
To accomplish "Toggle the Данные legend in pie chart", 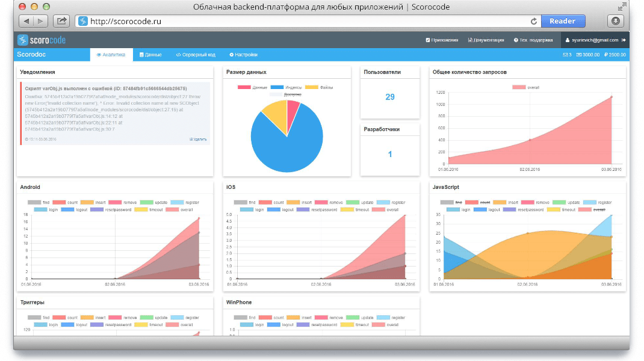I will point(252,87).
